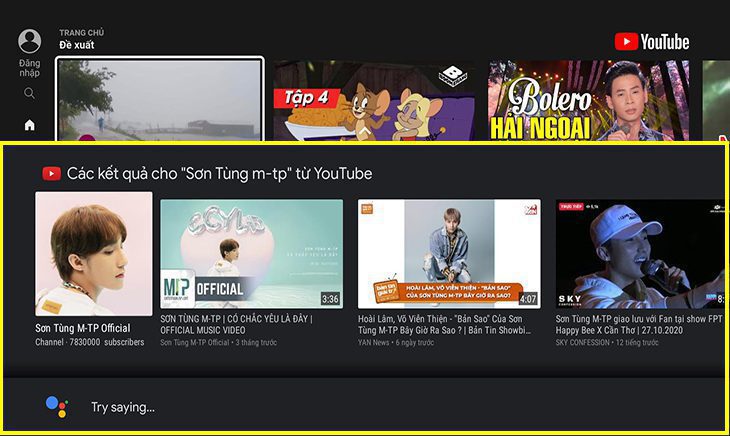
Task: Click the red TRỰC TIẾP live badge
Action: point(571,208)
